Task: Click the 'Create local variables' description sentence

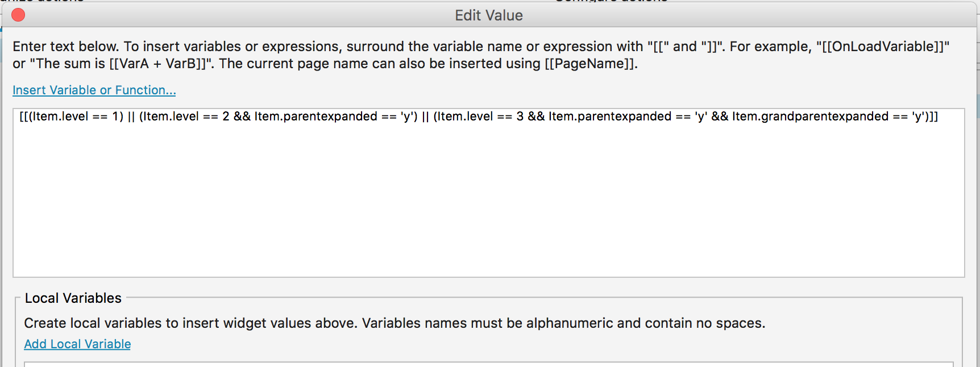Action: tap(395, 323)
